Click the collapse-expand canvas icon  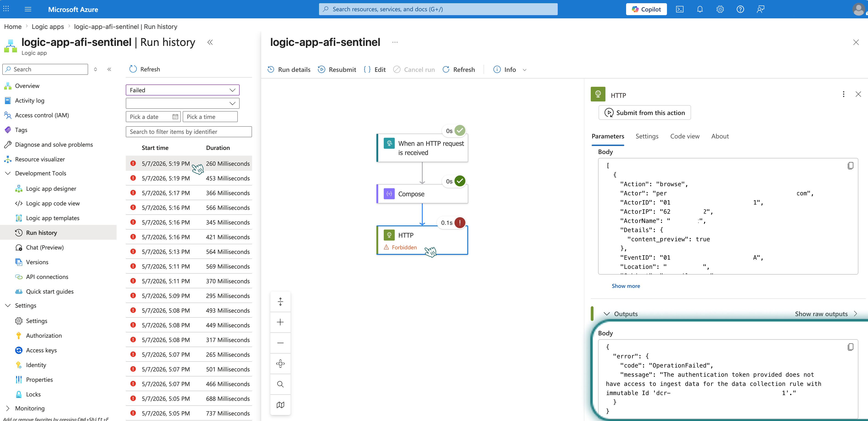(280, 302)
